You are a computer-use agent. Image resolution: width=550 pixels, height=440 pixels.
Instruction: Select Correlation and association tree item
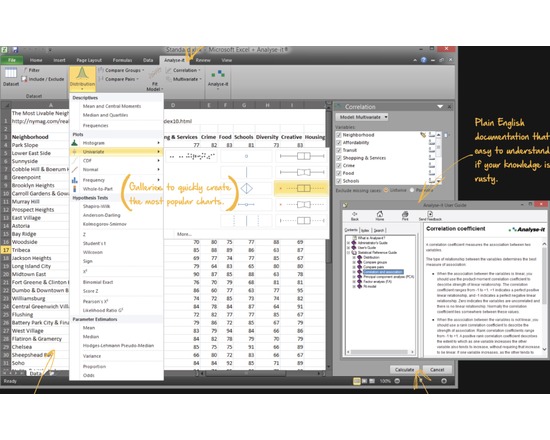coord(383,272)
